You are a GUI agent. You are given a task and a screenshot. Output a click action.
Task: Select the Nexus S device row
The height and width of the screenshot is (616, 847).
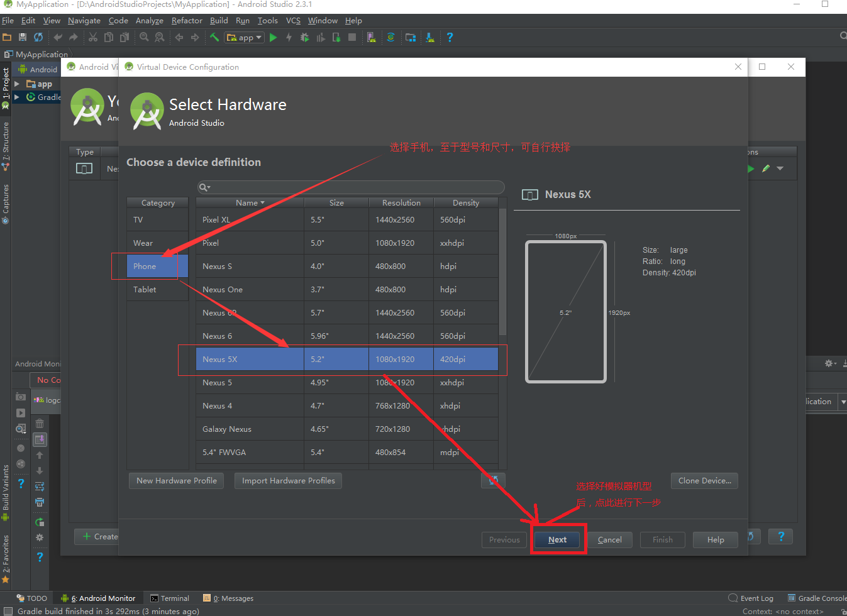click(347, 266)
